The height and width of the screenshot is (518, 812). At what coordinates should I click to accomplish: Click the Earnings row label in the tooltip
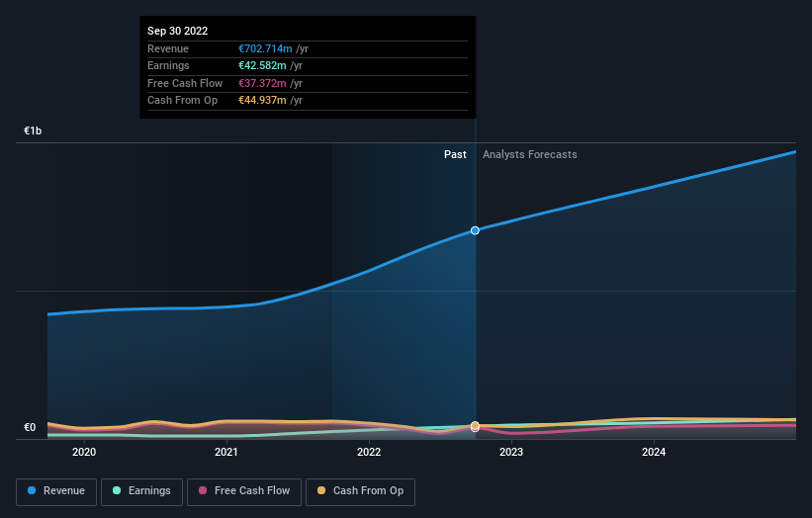coord(168,65)
